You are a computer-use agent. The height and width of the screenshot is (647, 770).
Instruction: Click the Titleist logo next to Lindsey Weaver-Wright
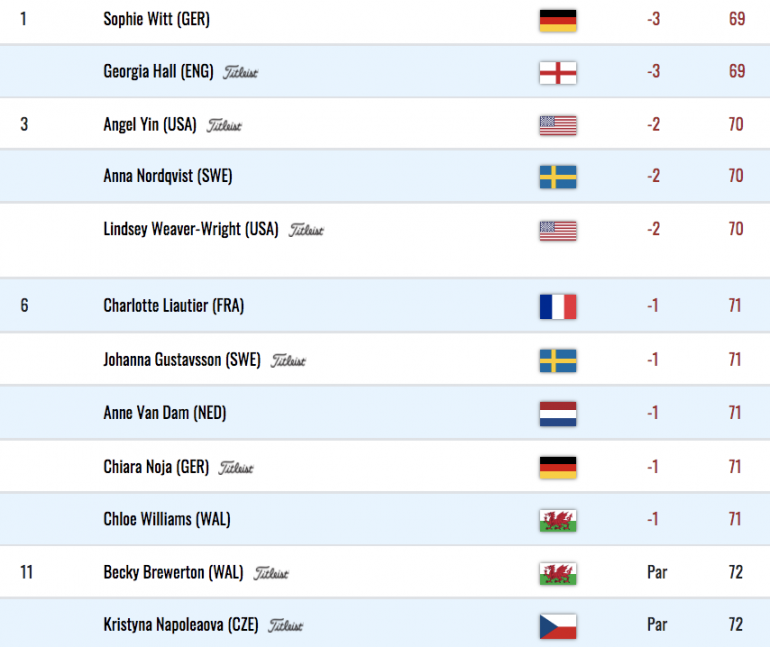pos(306,230)
